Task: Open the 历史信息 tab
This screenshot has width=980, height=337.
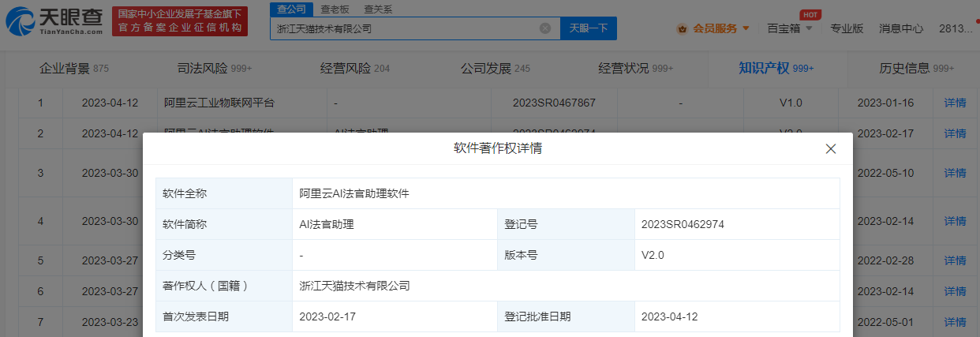Action: pos(917,69)
